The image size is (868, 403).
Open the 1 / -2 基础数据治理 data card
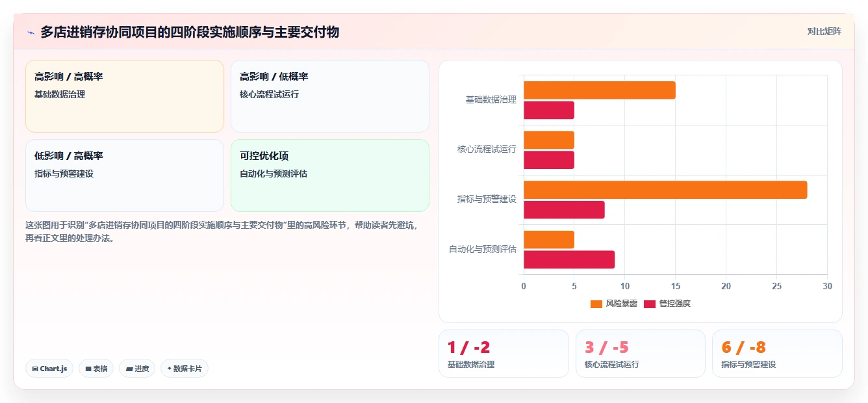(504, 354)
